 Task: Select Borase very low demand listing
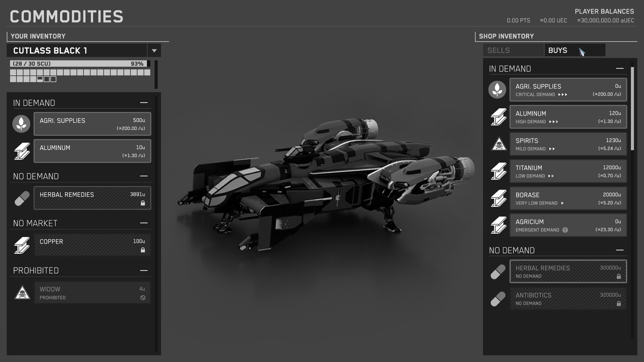(x=568, y=198)
